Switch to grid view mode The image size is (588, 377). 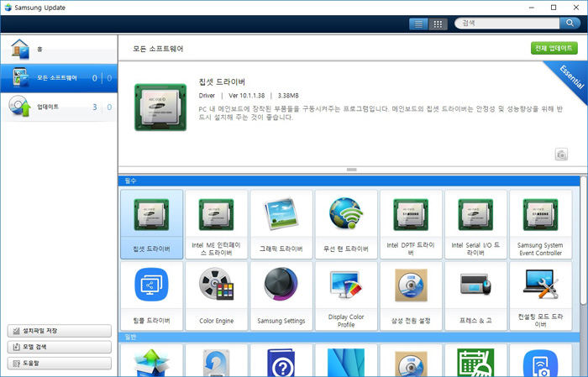tap(438, 24)
